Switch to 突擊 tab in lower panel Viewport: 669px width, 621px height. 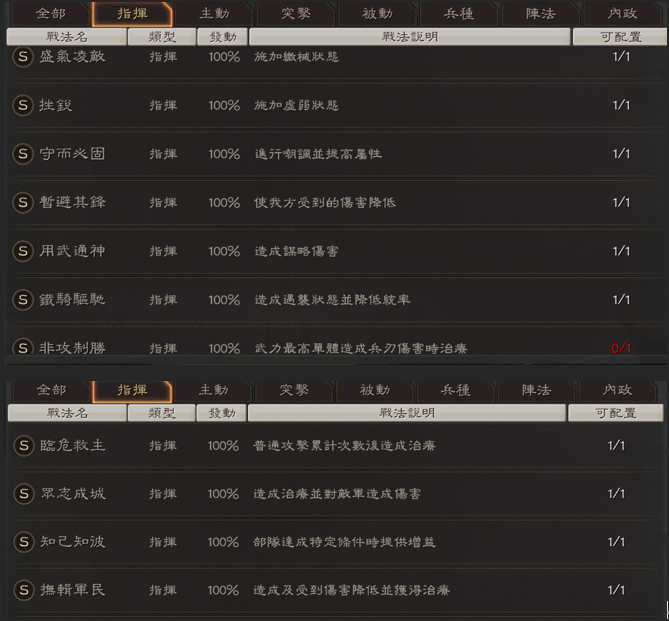[x=293, y=389]
